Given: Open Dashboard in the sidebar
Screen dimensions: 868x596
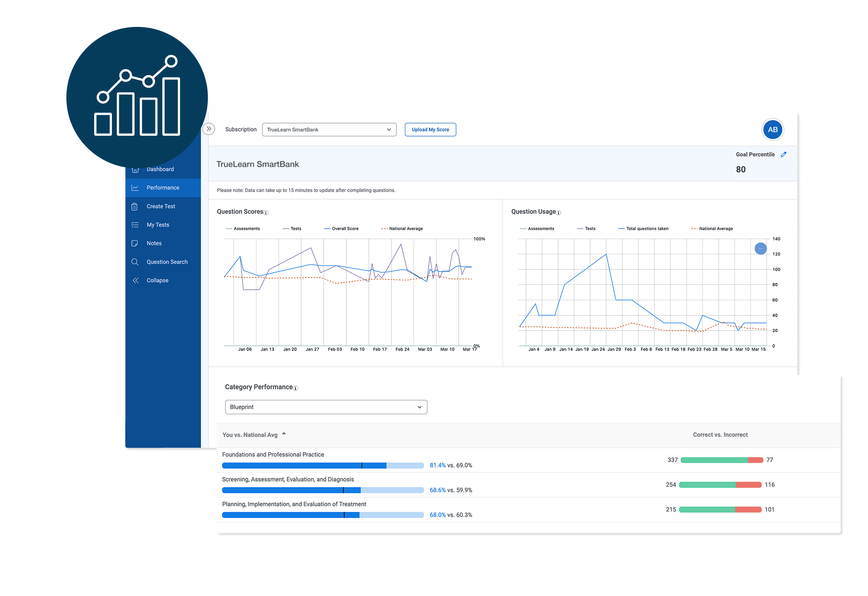Looking at the screenshot, I should (x=160, y=169).
